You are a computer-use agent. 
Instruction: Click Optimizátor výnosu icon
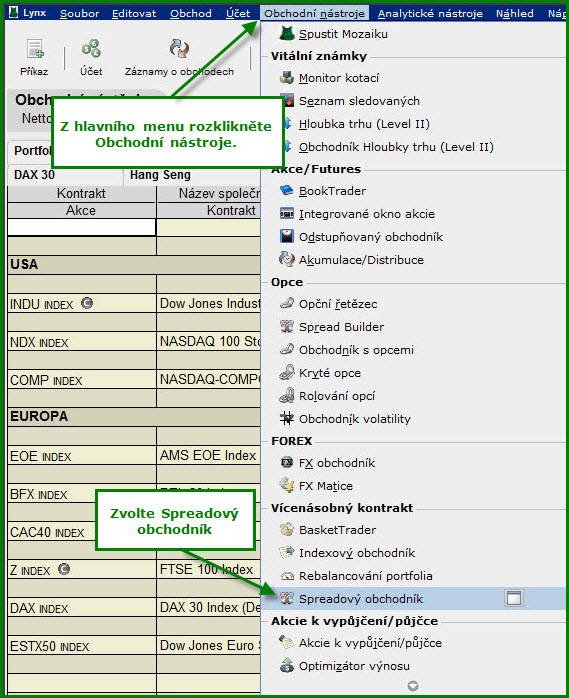(287, 666)
